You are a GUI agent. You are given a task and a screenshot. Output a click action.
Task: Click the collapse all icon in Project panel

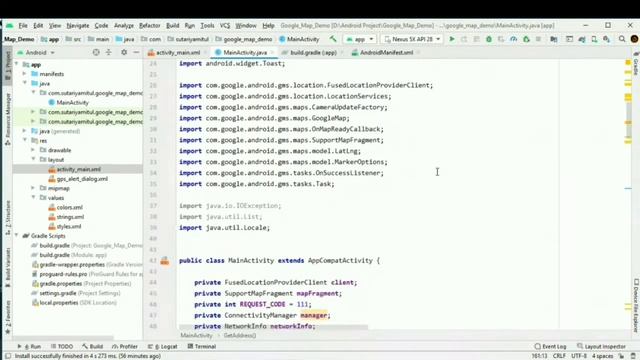click(x=109, y=52)
